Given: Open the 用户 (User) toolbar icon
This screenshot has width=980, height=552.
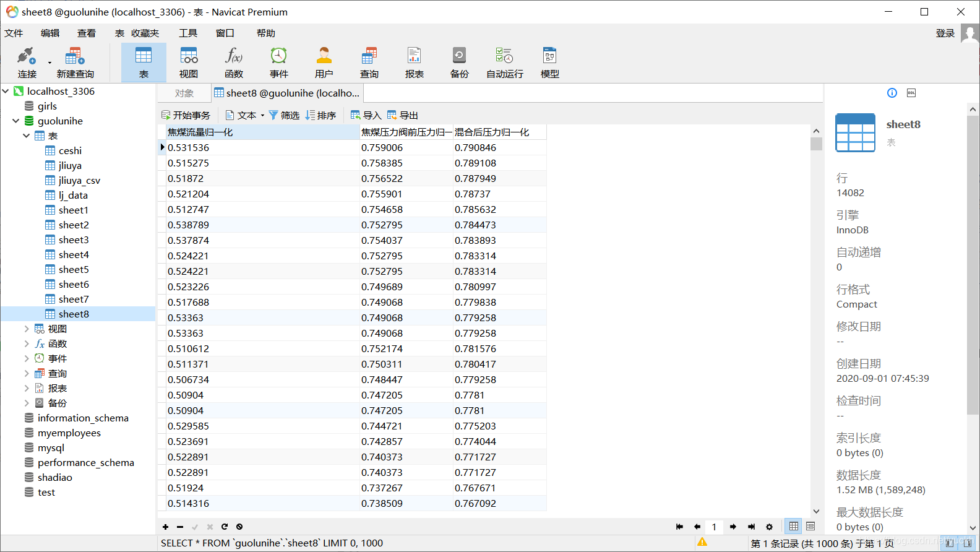Looking at the screenshot, I should click(x=324, y=63).
